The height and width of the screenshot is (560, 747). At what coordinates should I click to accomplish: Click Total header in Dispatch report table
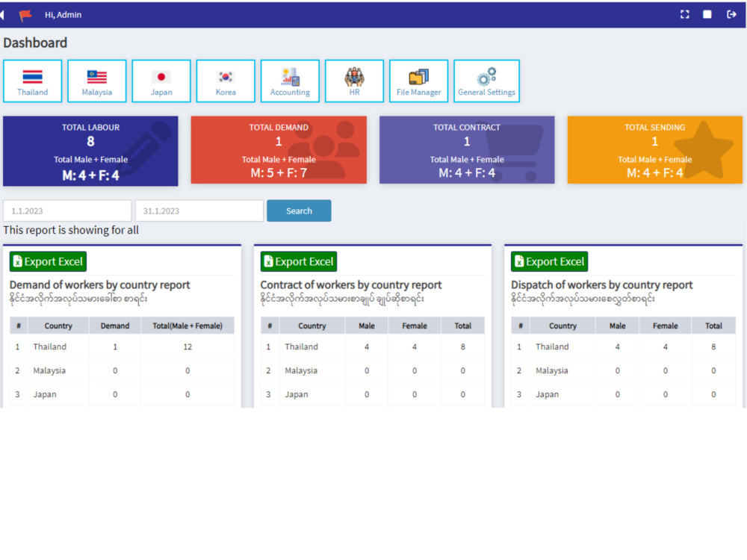pos(713,326)
